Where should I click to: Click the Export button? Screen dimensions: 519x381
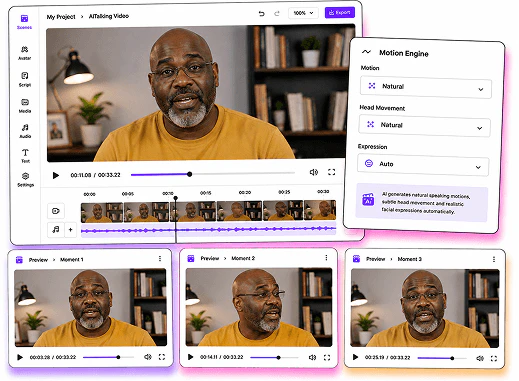[340, 13]
